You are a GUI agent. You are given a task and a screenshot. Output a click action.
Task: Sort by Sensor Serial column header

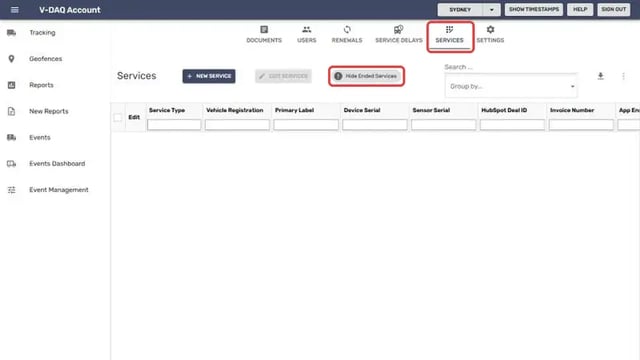(x=431, y=110)
